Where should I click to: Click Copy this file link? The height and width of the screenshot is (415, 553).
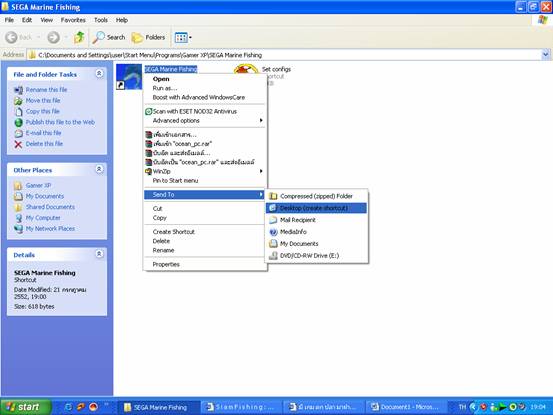(42, 111)
